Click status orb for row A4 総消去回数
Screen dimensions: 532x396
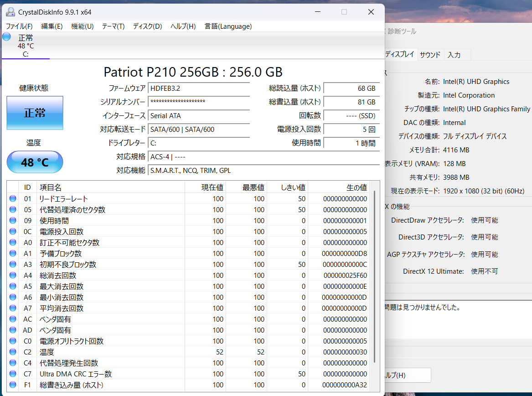point(13,275)
